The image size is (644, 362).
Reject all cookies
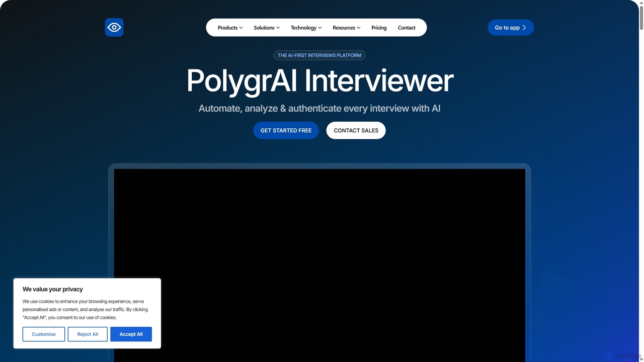point(88,334)
